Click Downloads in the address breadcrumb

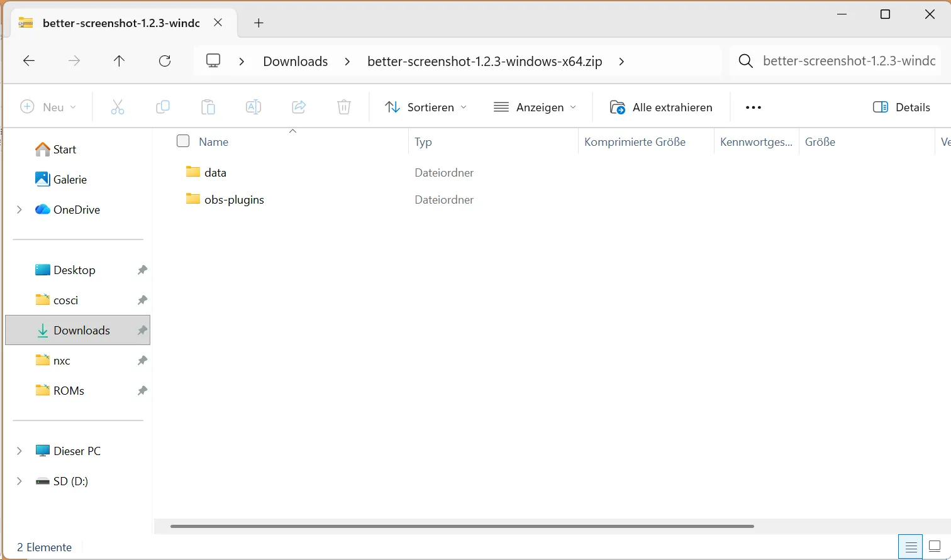296,61
